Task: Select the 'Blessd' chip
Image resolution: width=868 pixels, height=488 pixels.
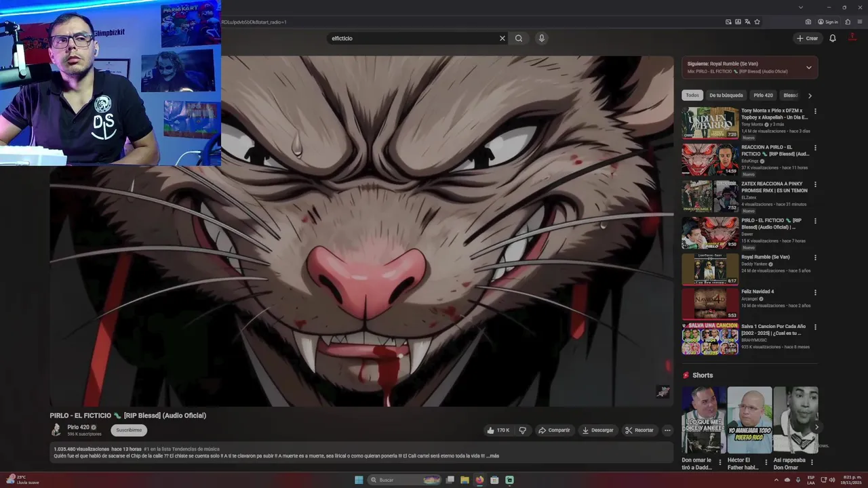Action: [790, 96]
